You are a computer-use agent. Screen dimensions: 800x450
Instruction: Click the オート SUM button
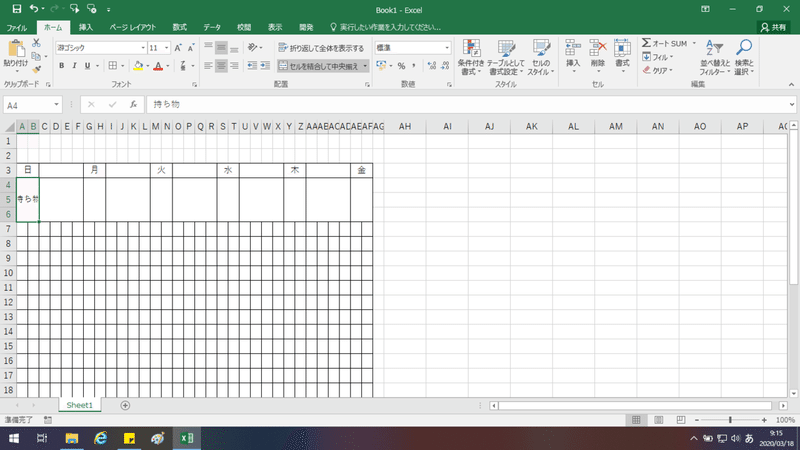click(x=665, y=43)
